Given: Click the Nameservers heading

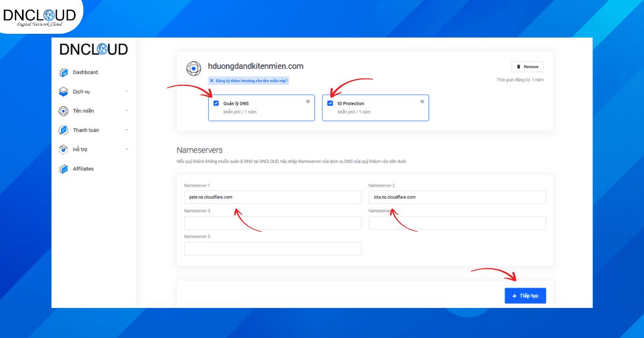Looking at the screenshot, I should pyautogui.click(x=200, y=150).
